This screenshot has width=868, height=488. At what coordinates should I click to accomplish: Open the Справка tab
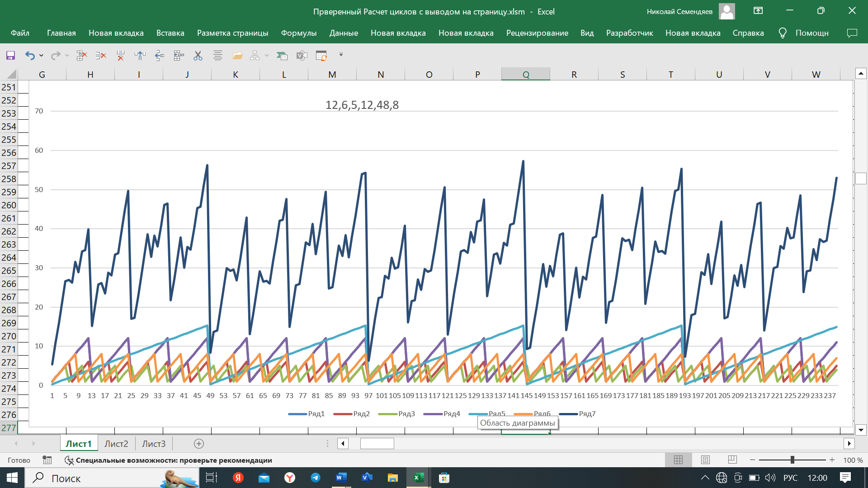(748, 33)
